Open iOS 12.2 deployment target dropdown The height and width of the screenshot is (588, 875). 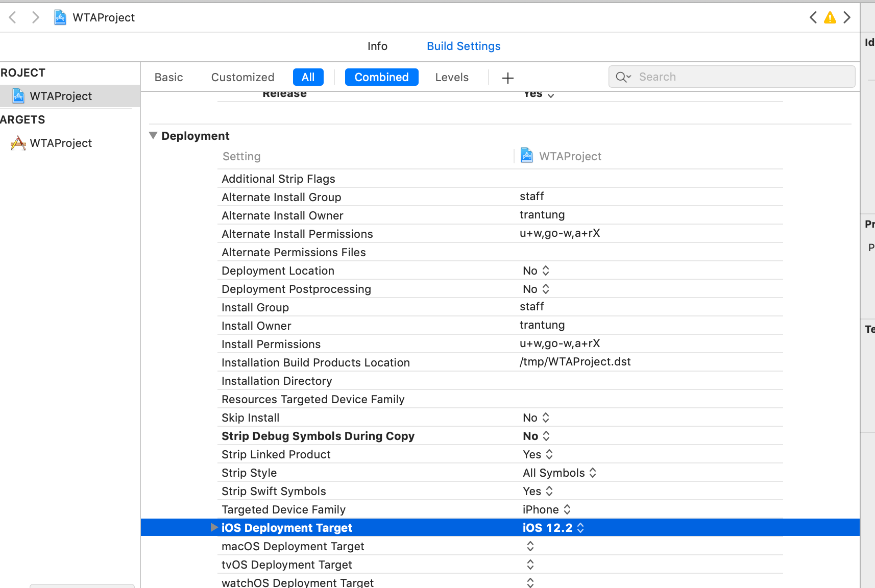coord(553,528)
